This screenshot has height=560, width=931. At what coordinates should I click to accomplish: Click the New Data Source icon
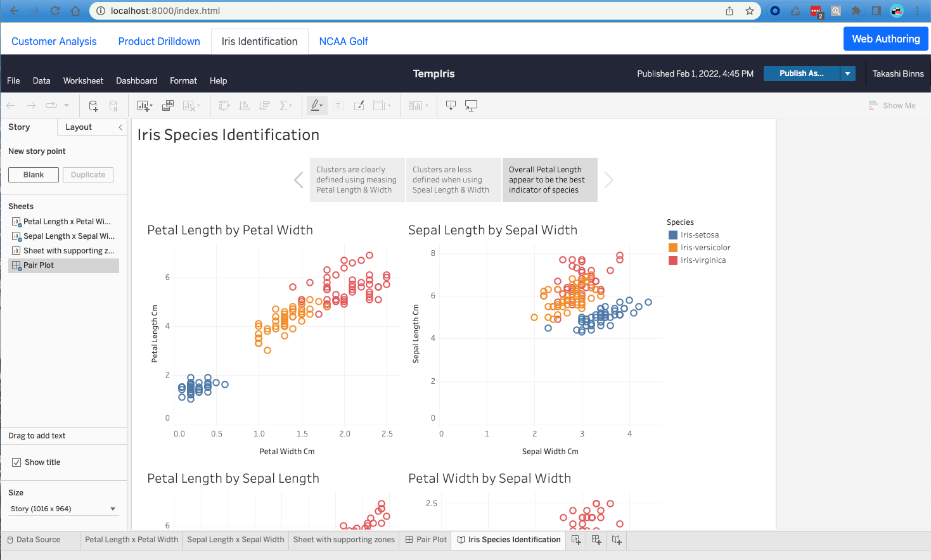coord(93,106)
